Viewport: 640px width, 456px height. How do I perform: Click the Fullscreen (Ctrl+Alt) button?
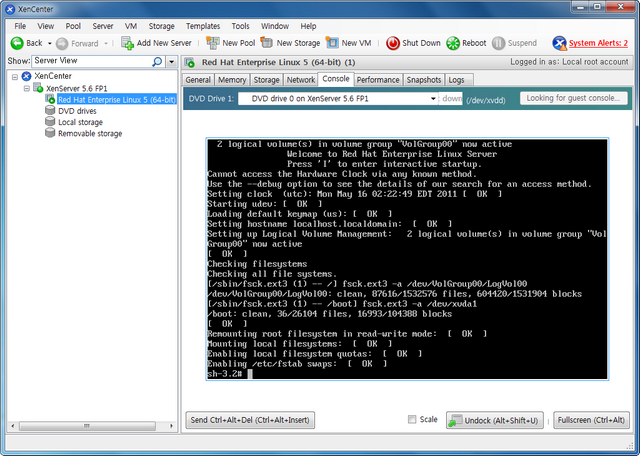coord(591,420)
